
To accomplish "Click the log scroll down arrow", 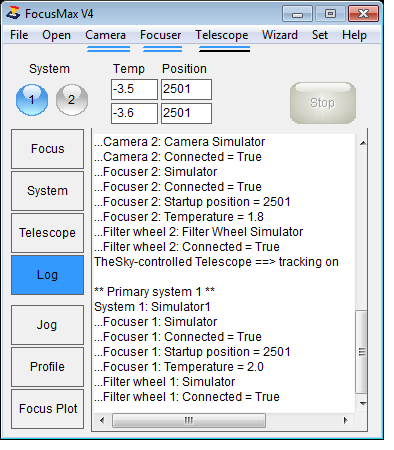I will 363,403.
